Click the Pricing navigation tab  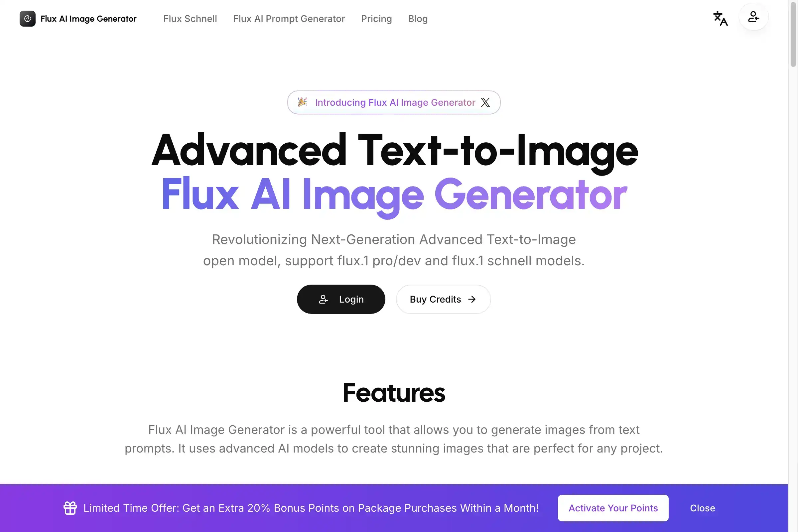(x=376, y=18)
